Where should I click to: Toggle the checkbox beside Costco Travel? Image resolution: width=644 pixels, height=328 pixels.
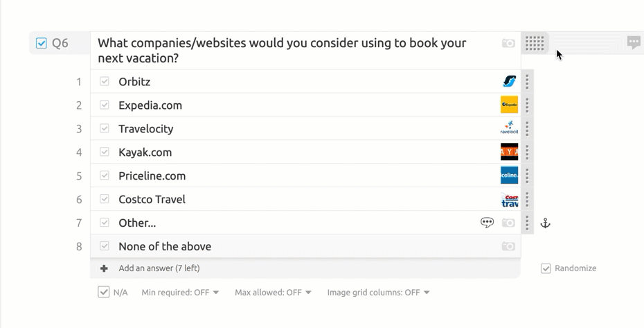pos(105,199)
